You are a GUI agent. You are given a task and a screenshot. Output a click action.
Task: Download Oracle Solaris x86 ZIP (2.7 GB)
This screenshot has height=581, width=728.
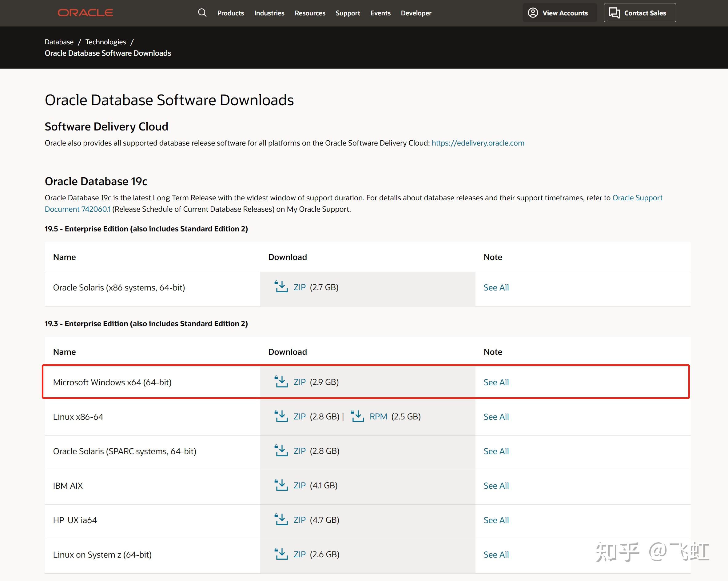300,287
